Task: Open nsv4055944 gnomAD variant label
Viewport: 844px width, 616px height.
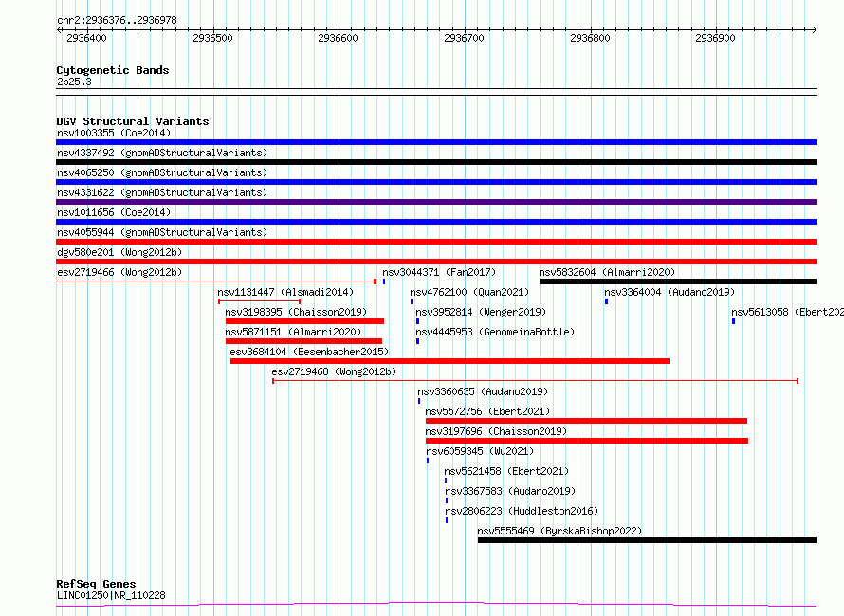Action: tap(162, 232)
